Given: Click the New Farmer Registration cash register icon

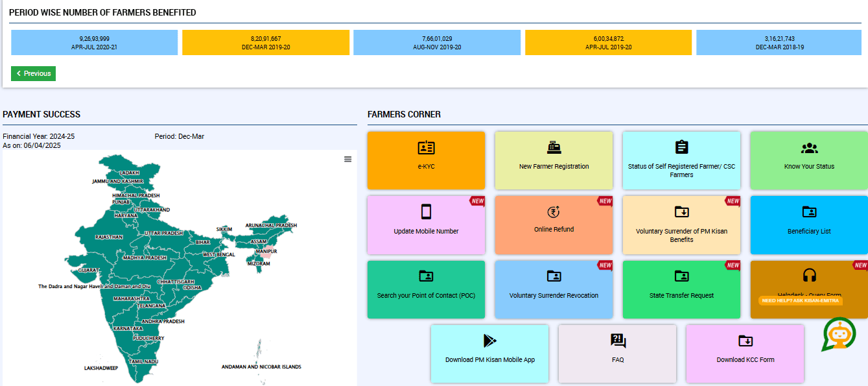Looking at the screenshot, I should click(x=554, y=147).
